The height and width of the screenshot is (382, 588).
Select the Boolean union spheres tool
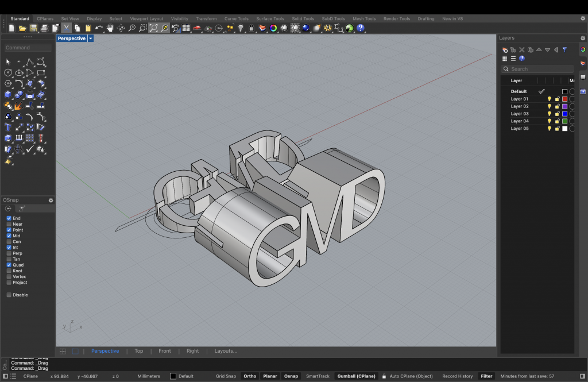coord(19,95)
